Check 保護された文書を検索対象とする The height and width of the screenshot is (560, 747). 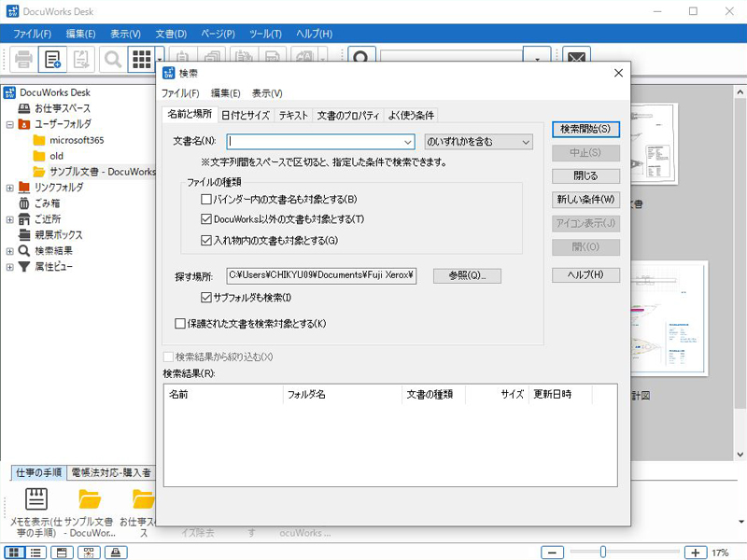[x=180, y=324]
